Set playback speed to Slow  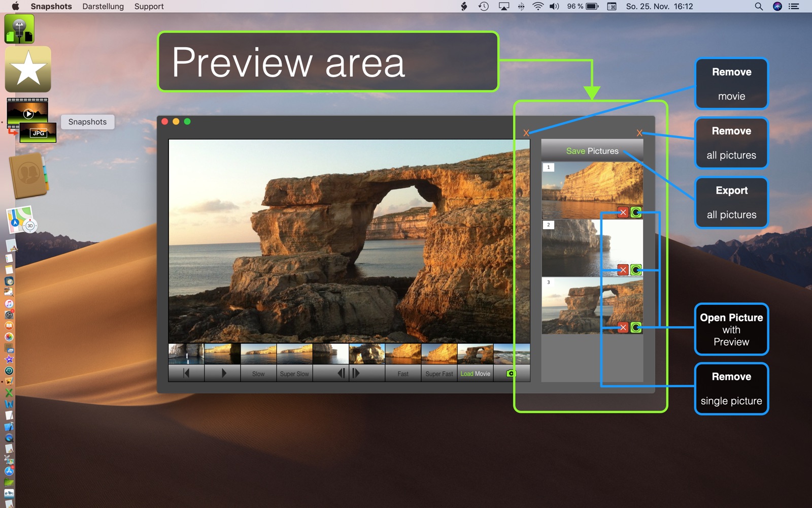point(258,373)
